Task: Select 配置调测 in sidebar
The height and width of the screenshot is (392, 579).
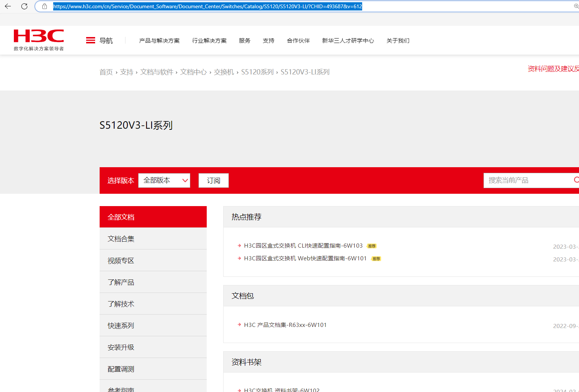Action: click(x=153, y=369)
